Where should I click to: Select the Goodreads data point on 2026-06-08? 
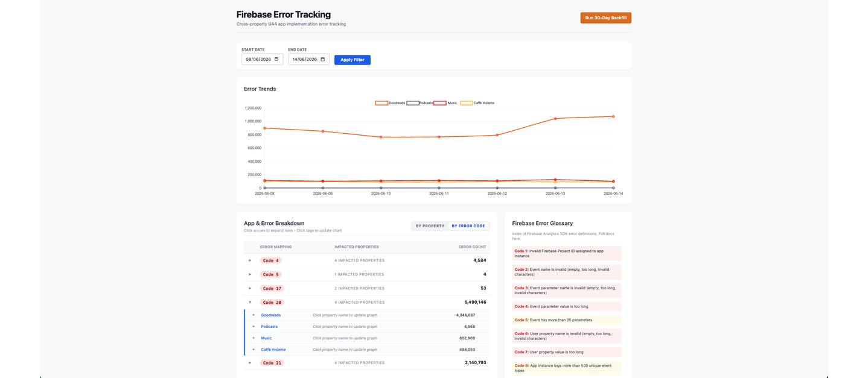coord(264,128)
